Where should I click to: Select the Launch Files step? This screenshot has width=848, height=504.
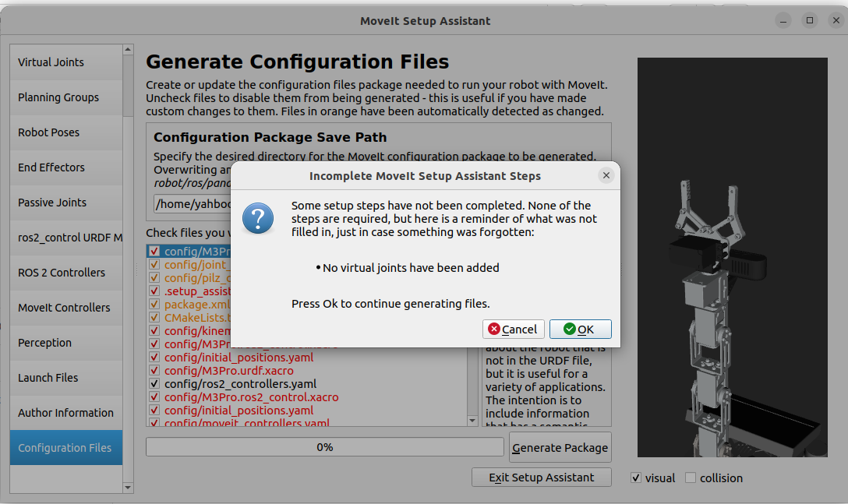point(66,378)
